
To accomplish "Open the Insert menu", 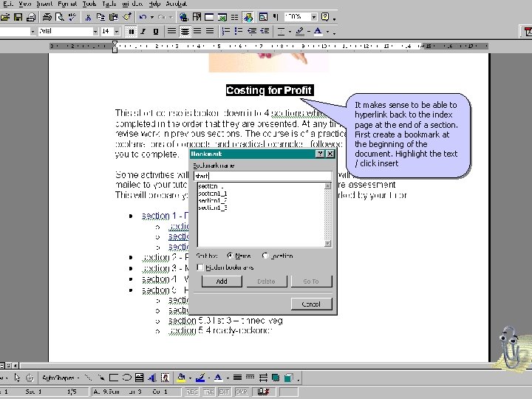I will [x=44, y=4].
